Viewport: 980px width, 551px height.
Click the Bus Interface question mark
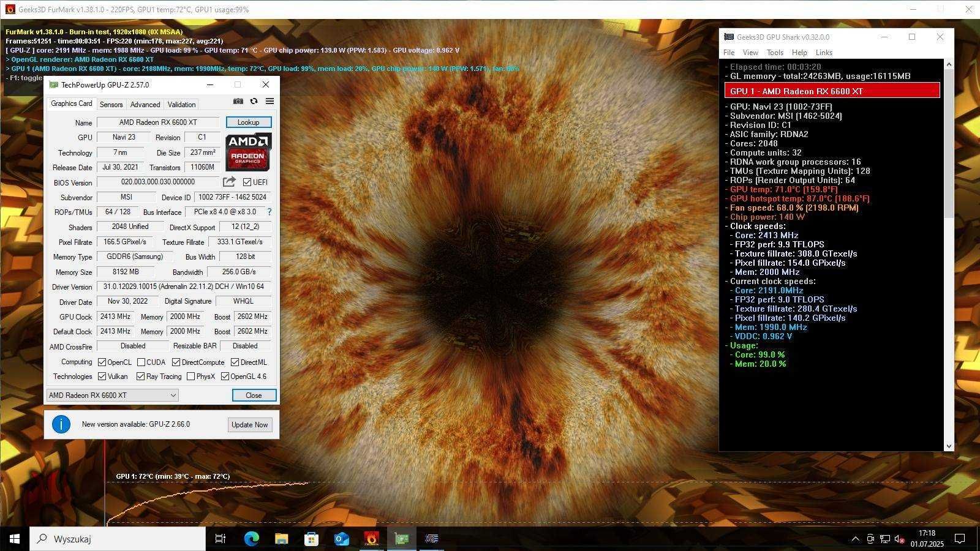pos(269,212)
